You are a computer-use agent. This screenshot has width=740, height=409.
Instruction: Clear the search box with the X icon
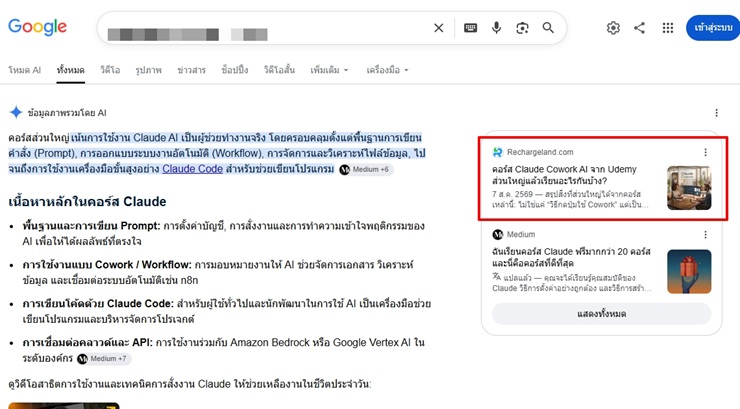(x=438, y=28)
